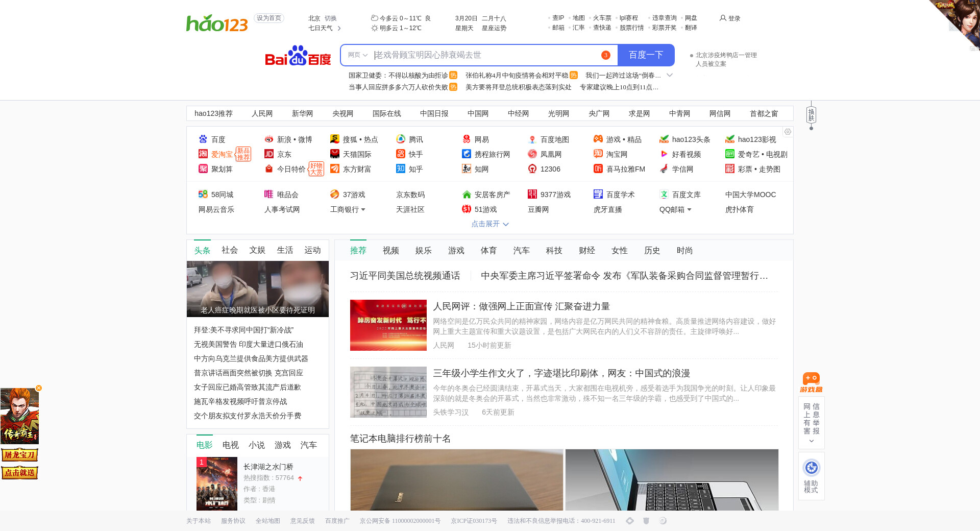Click the login user icon

[x=723, y=18]
